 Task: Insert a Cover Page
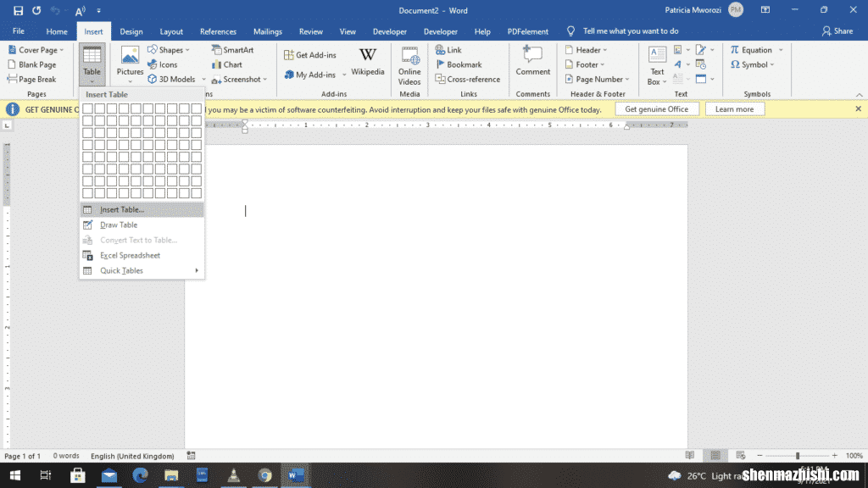click(x=36, y=50)
